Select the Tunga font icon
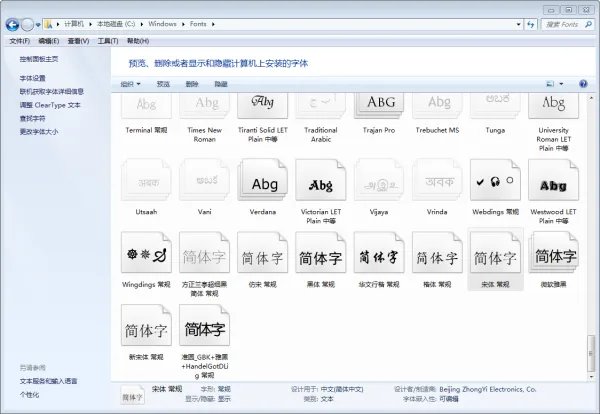Image resolution: width=600 pixels, height=414 pixels. [x=495, y=106]
